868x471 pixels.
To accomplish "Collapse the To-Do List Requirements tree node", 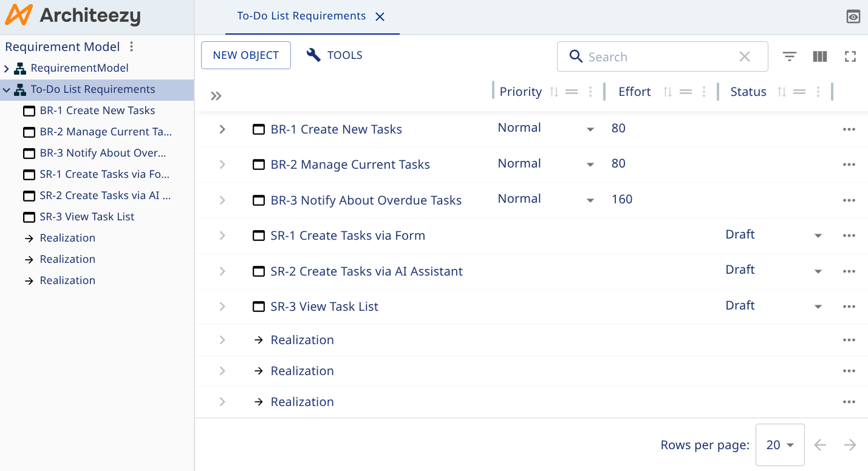I will 6,89.
